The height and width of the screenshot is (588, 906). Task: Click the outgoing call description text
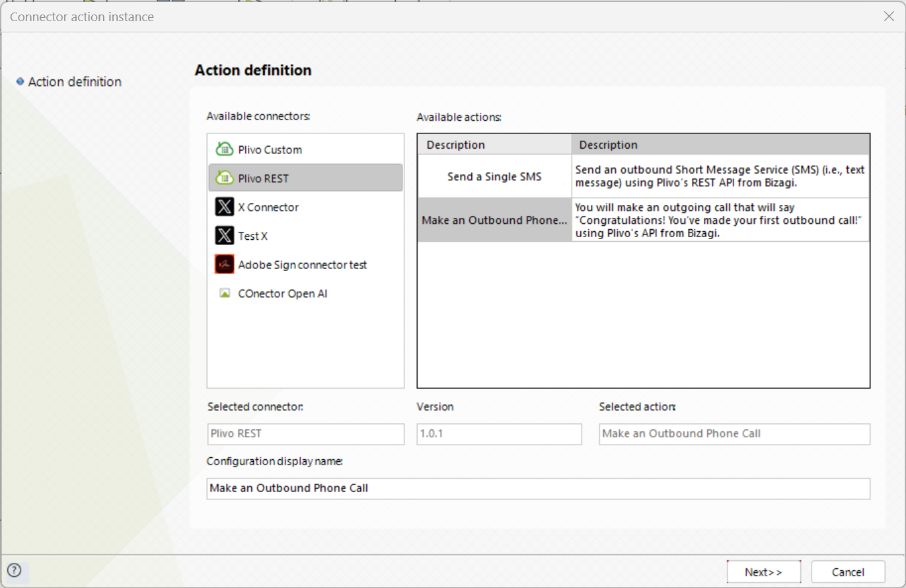[720, 221]
